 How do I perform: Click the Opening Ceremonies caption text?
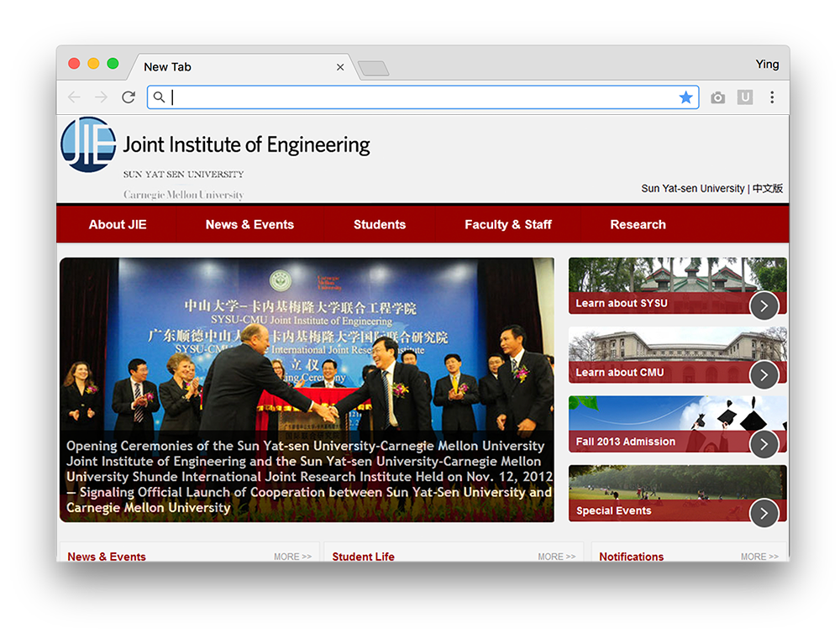tap(309, 477)
